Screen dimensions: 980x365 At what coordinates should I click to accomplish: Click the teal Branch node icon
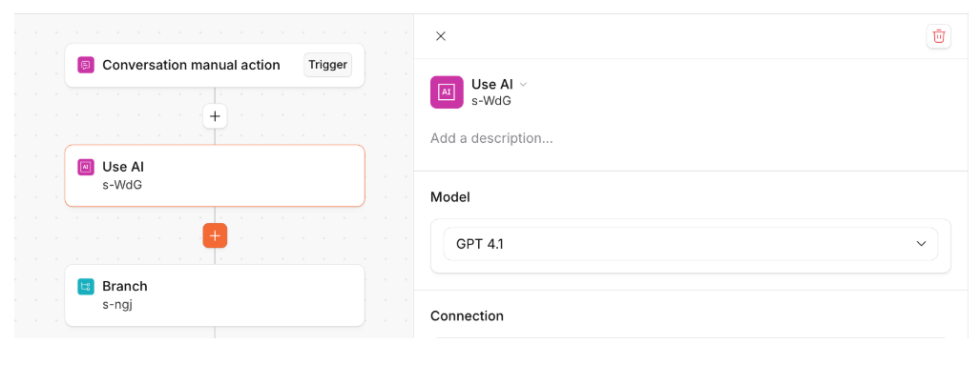pyautogui.click(x=86, y=287)
